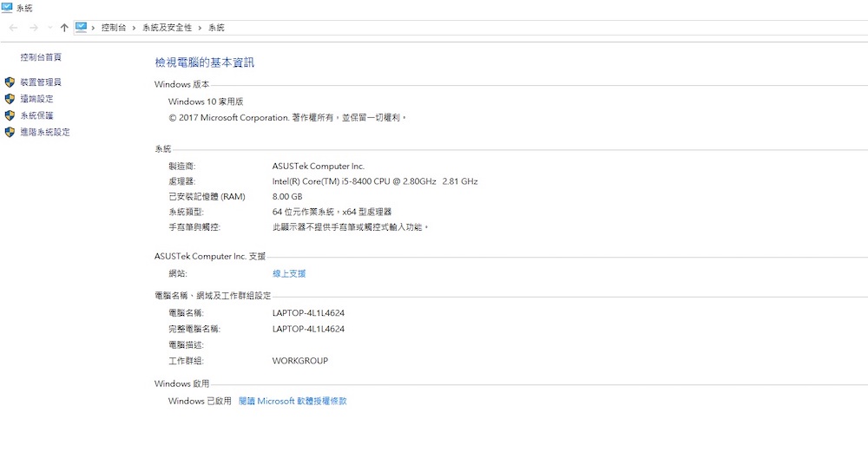Open 系統保護 from the sidebar
This screenshot has height=465, width=868.
(x=36, y=115)
